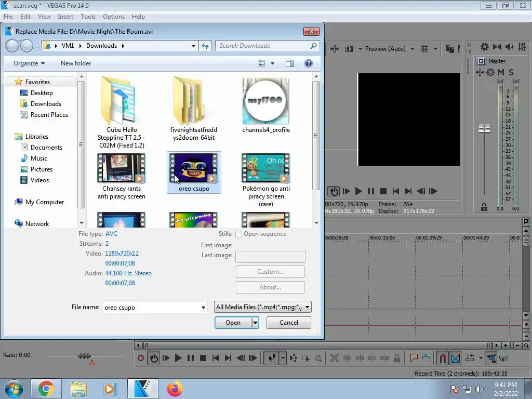Select the Envelope Edit tool
Viewport: 532px width, 399px height.
pos(294,358)
